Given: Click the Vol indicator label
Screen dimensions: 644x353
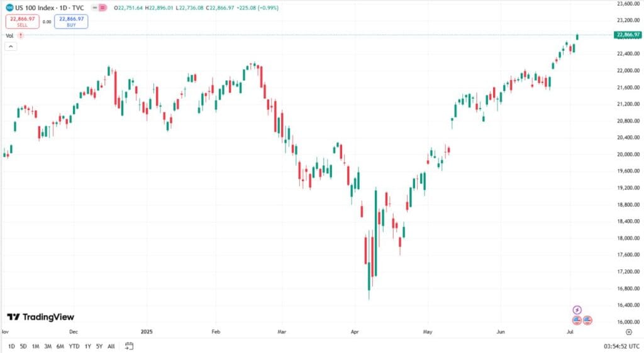Looking at the screenshot, I should point(9,36).
